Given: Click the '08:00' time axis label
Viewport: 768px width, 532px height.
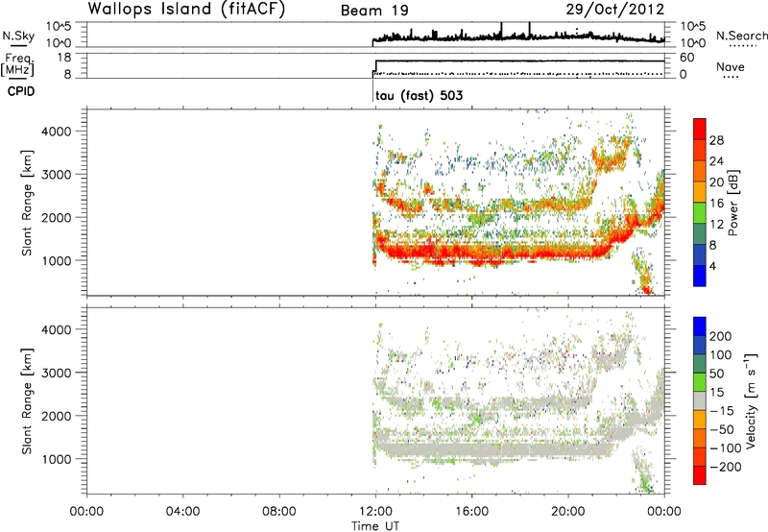Looking at the screenshot, I should [279, 512].
